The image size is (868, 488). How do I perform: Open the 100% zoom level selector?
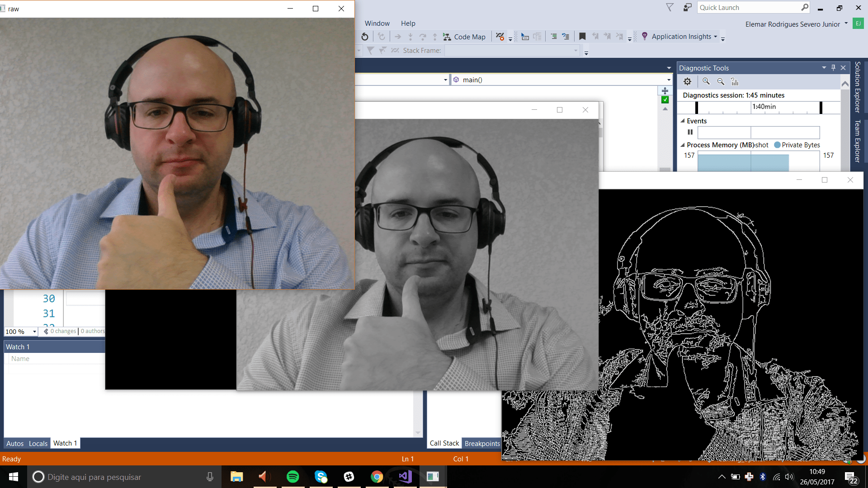tap(20, 331)
